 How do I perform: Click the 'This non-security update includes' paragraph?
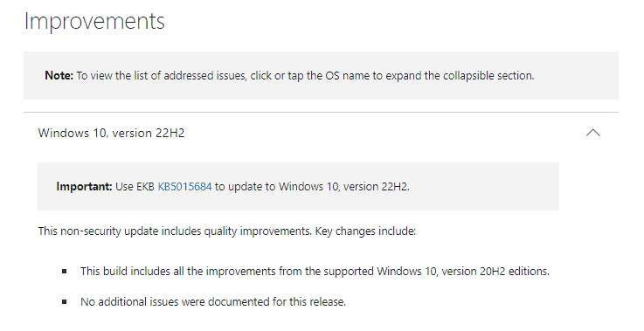(226, 231)
